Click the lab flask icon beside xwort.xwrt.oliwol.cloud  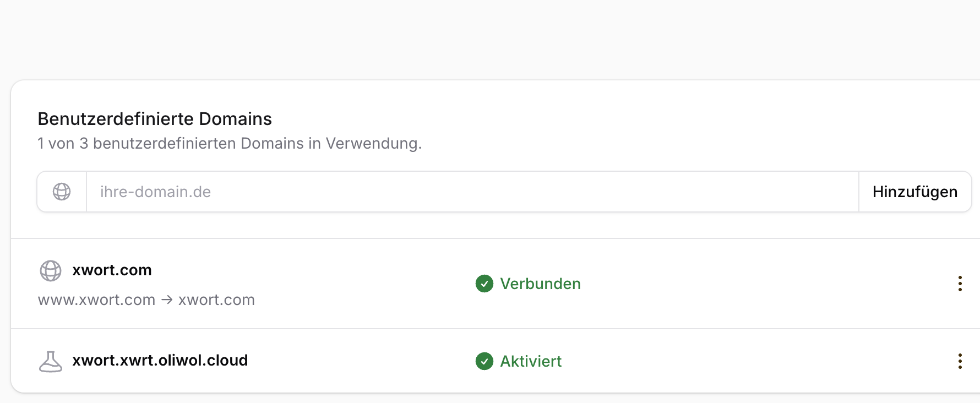[x=51, y=361]
